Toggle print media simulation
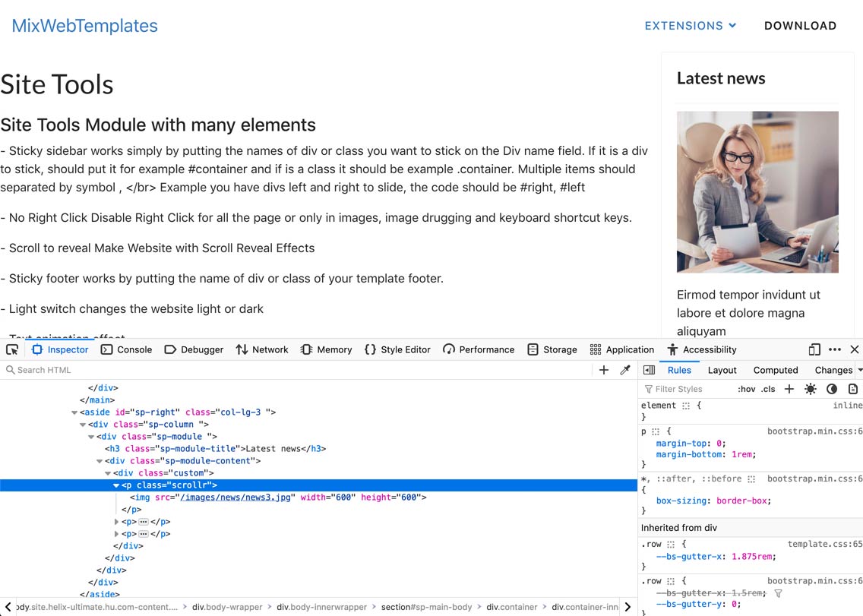The height and width of the screenshot is (616, 863). click(853, 389)
